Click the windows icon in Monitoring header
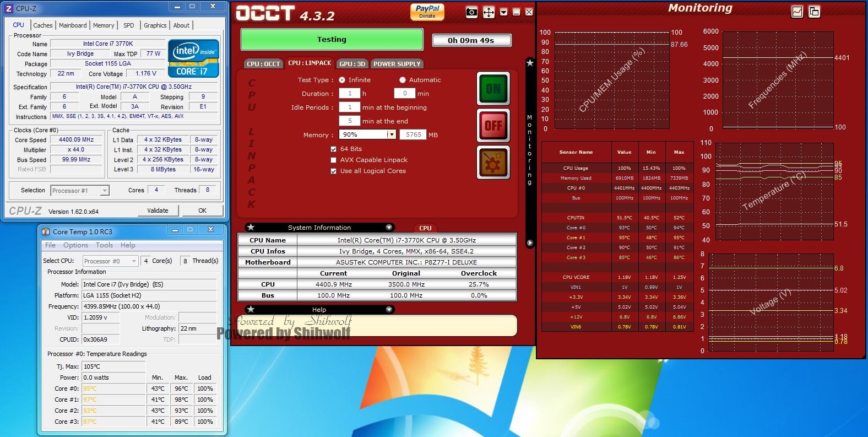868x437 pixels. click(814, 12)
